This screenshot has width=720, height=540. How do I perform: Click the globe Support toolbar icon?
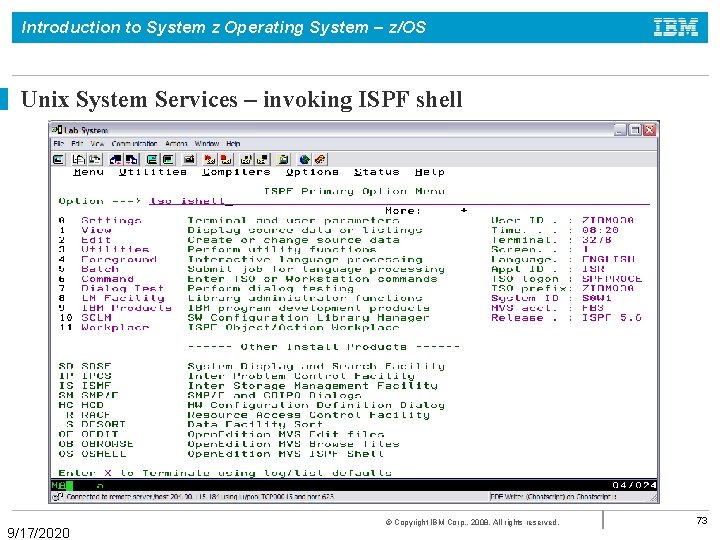304,159
